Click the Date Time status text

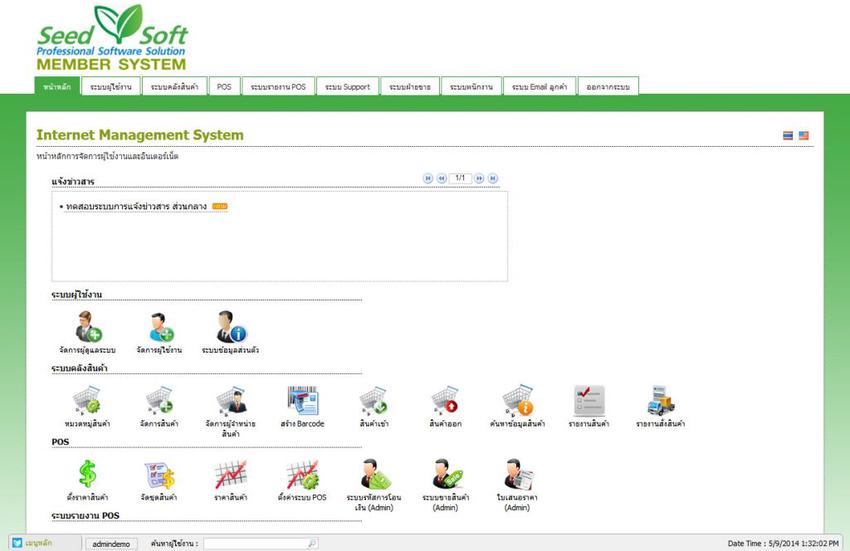tap(783, 543)
